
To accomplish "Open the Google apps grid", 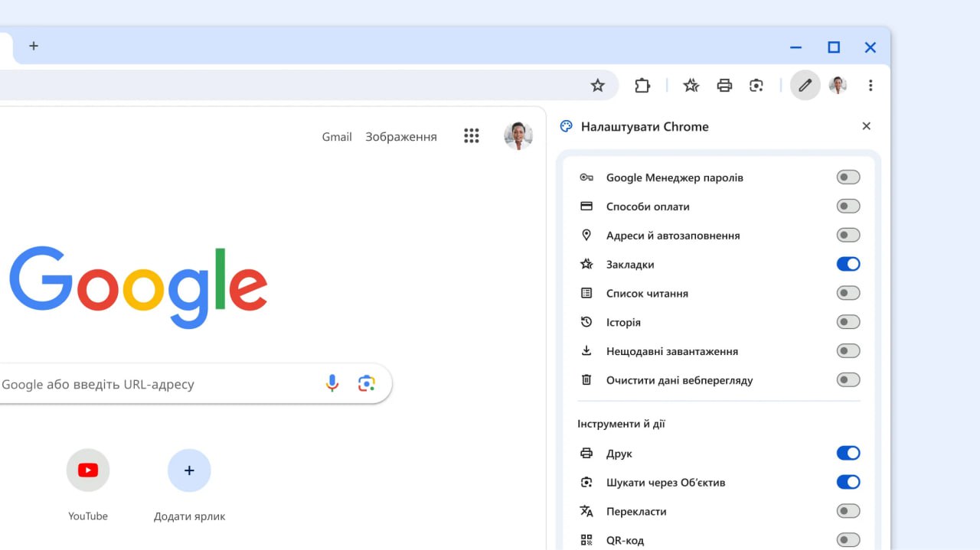I will pyautogui.click(x=472, y=136).
